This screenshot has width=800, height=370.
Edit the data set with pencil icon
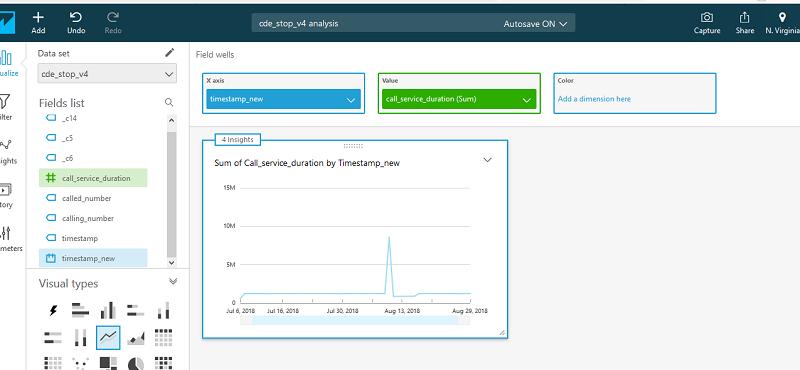tap(170, 53)
